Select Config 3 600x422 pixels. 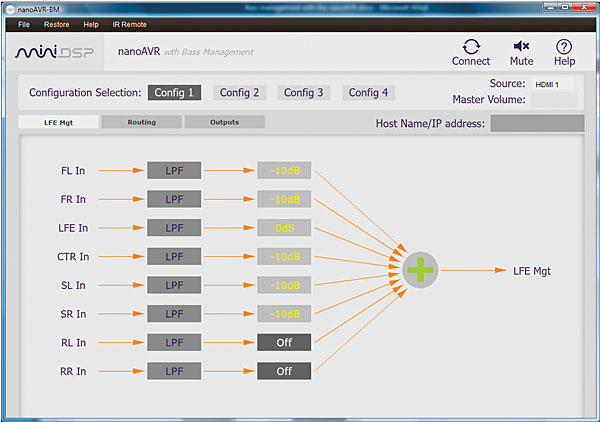click(x=303, y=93)
